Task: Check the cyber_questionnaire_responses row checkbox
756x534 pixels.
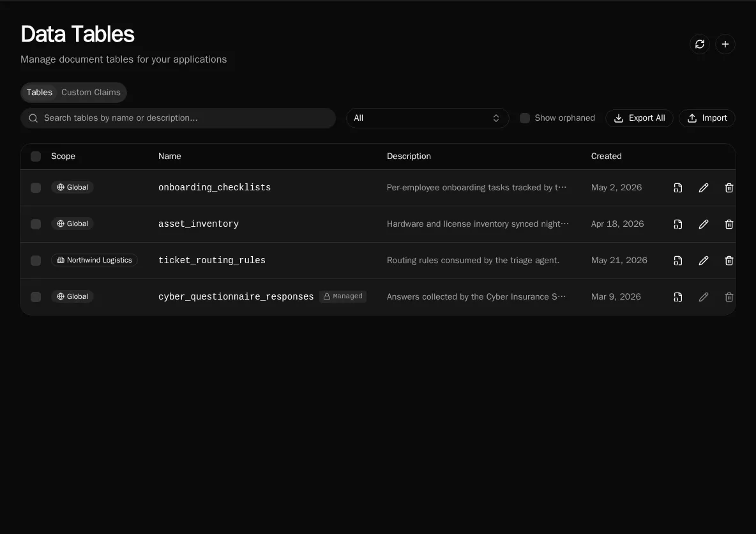Action: (36, 297)
